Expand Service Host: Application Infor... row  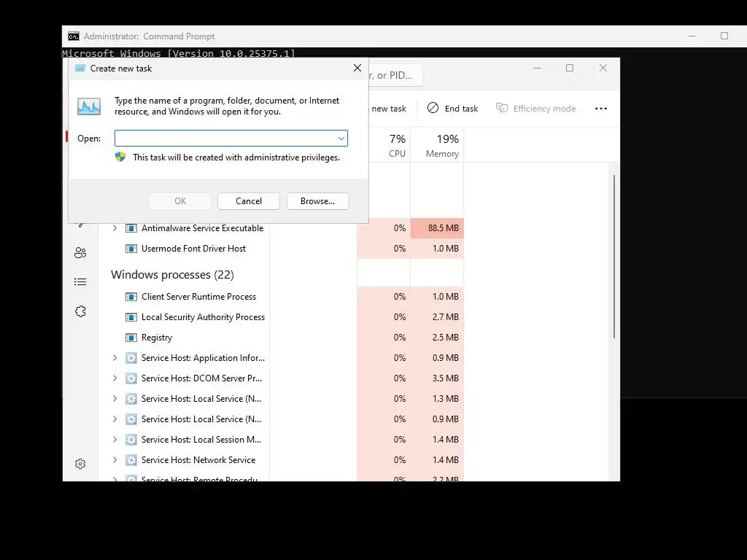[x=115, y=358]
